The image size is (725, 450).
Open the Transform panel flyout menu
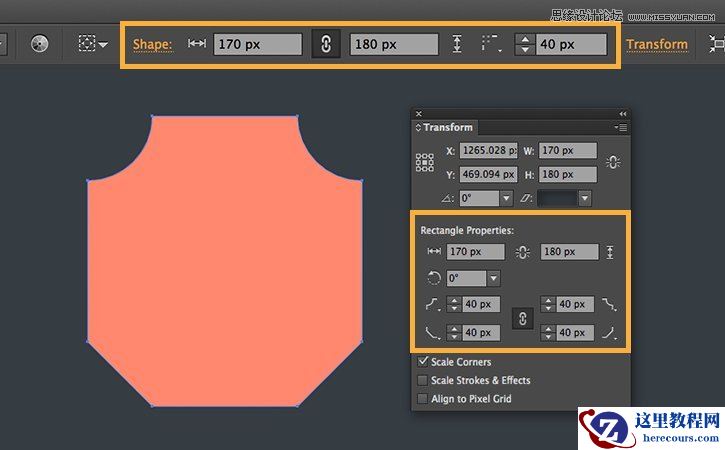621,127
